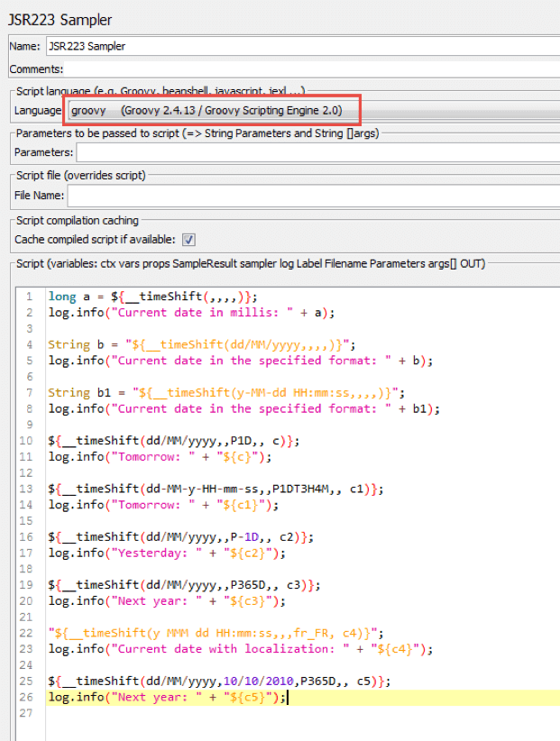Click the 'Script compilation caching' section label
The image size is (560, 741).
point(78,221)
